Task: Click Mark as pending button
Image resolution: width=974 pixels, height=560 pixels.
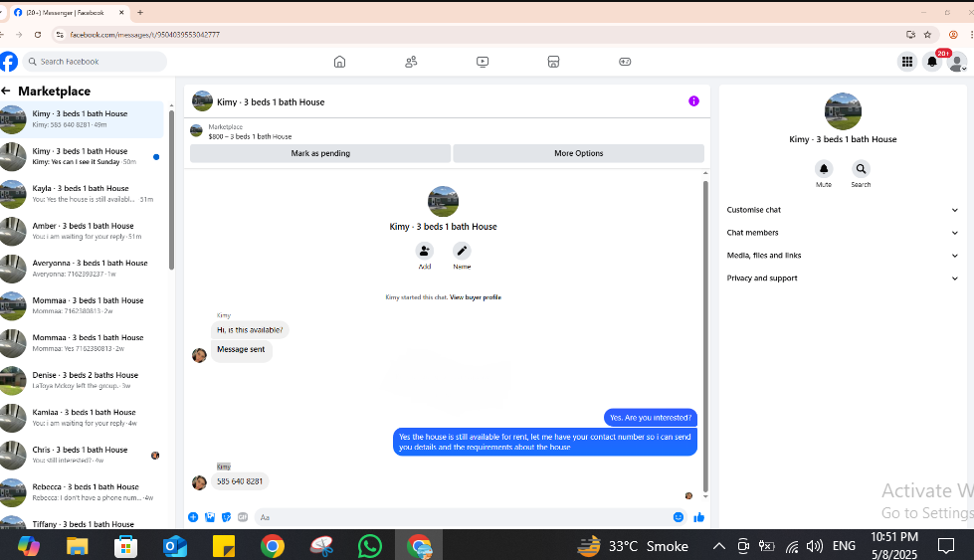Action: tap(320, 153)
